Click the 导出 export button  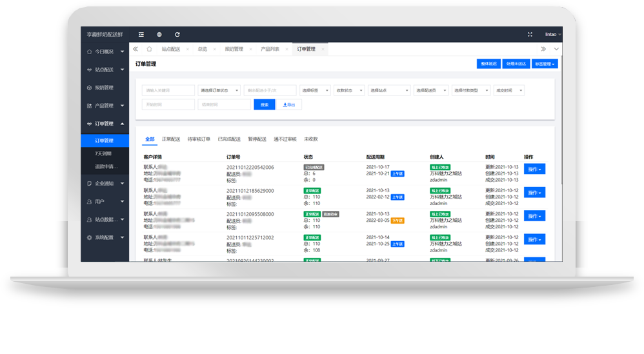[289, 104]
